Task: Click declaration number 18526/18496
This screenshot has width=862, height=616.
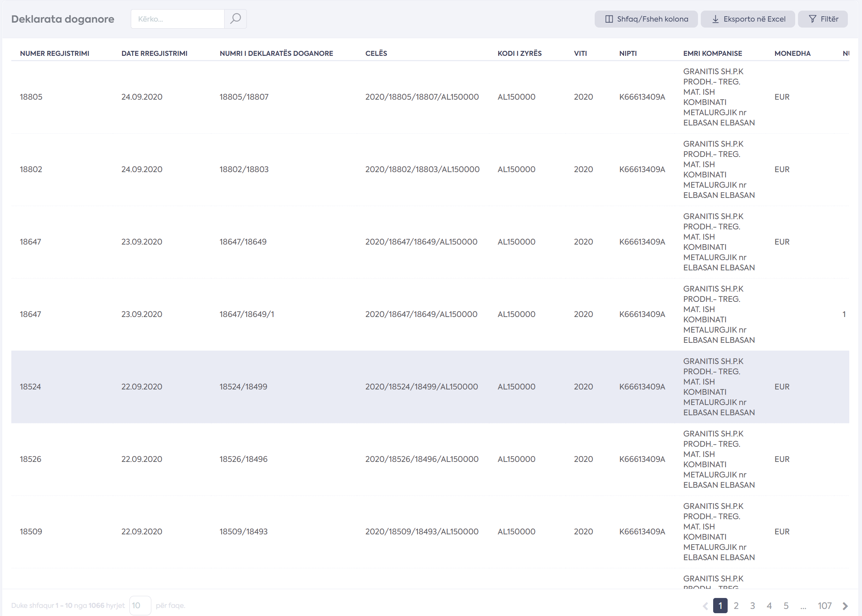Action: (x=243, y=459)
